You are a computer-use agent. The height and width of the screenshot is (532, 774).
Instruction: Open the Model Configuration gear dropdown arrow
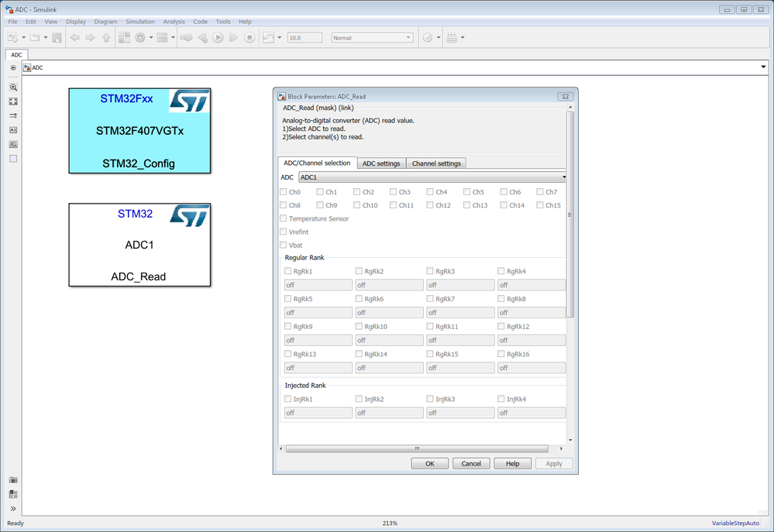tap(150, 37)
